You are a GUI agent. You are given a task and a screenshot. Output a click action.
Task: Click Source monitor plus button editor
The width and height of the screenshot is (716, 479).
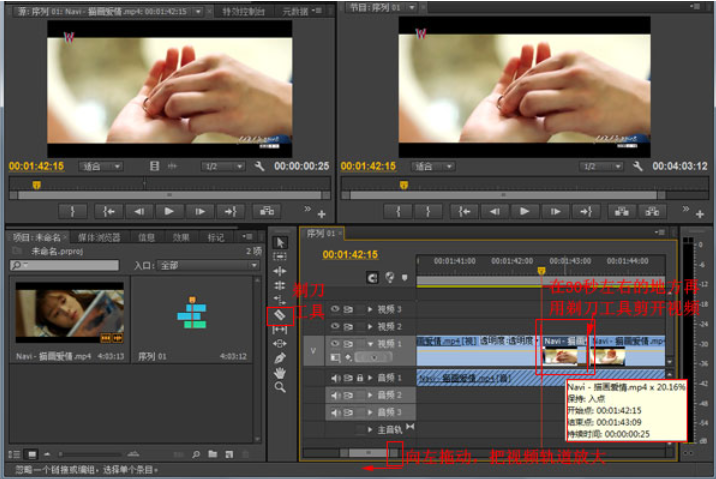point(321,214)
